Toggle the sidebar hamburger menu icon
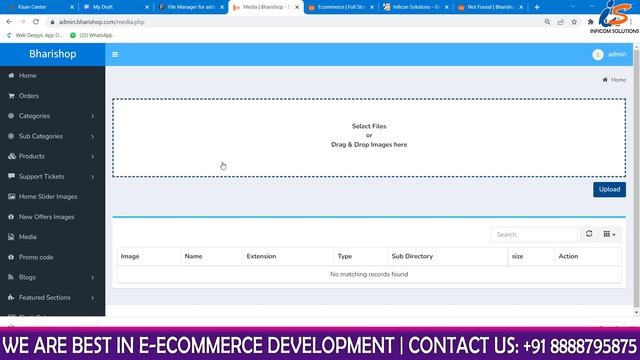Image resolution: width=640 pixels, height=360 pixels. (115, 54)
